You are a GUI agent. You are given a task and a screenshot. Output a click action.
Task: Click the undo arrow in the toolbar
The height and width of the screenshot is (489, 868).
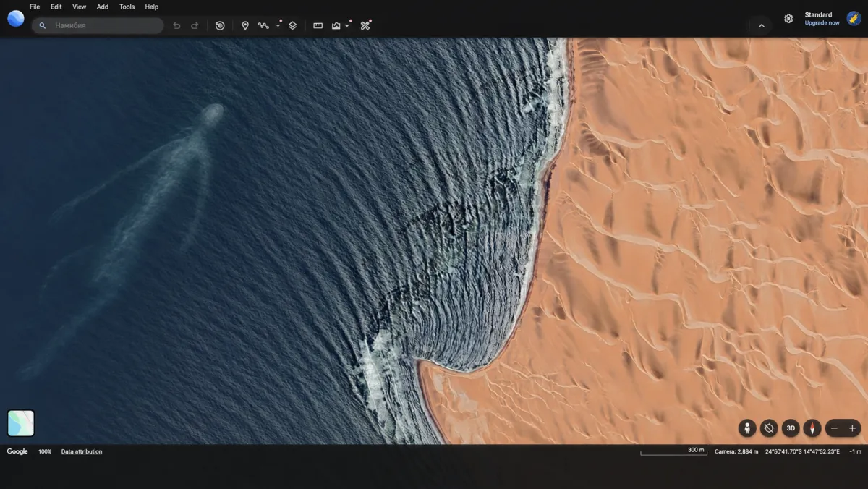pos(176,25)
